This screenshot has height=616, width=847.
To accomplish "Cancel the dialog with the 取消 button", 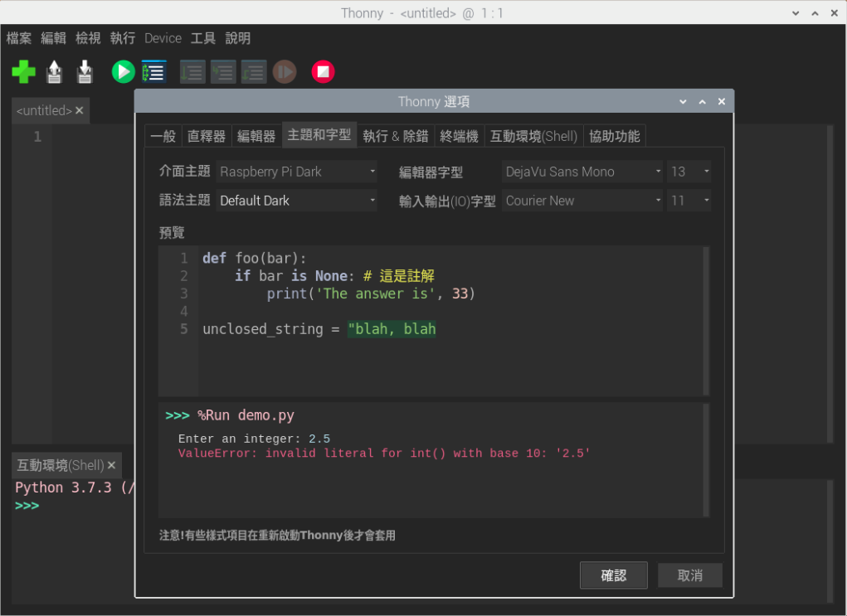I will (x=690, y=575).
